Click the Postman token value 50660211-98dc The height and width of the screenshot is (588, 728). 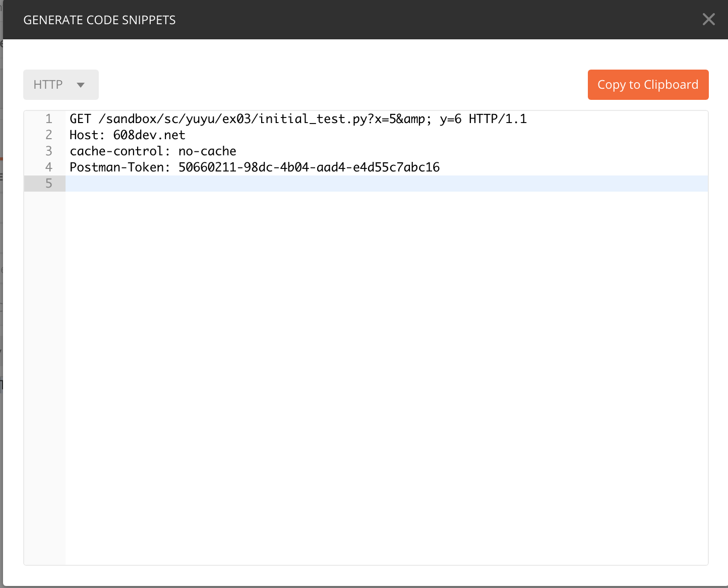pyautogui.click(x=309, y=167)
